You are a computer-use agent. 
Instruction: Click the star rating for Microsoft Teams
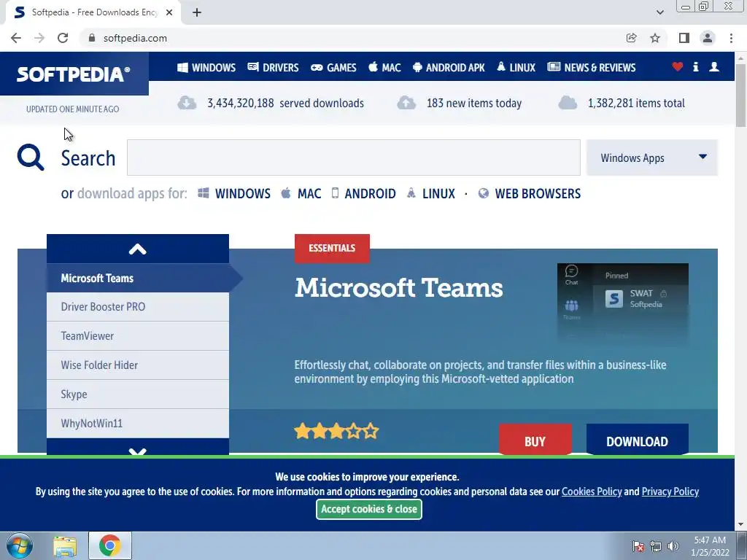click(336, 432)
